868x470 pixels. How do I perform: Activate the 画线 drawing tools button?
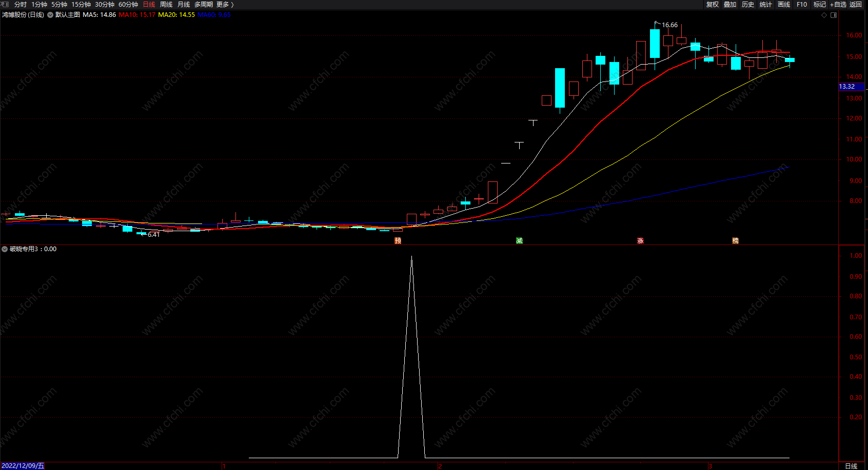point(784,4)
